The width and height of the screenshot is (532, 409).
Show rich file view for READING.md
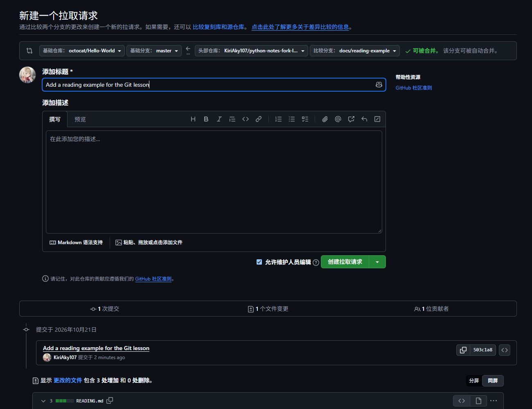click(x=478, y=401)
